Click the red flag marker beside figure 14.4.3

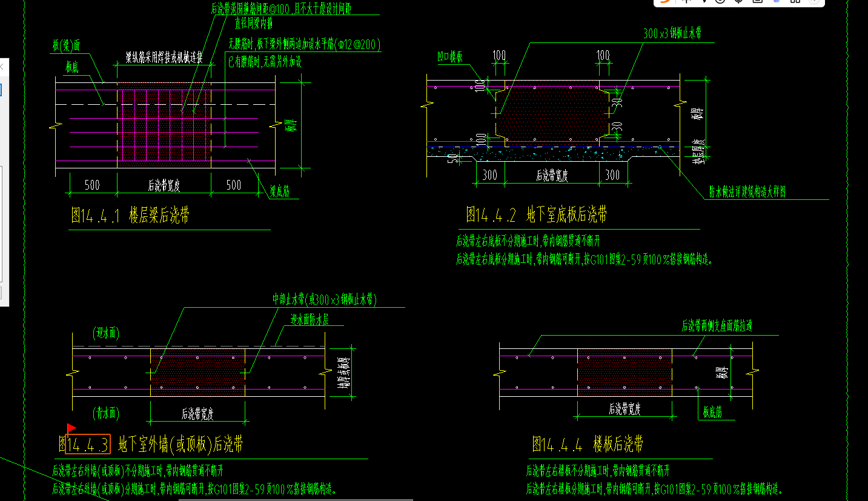point(71,428)
